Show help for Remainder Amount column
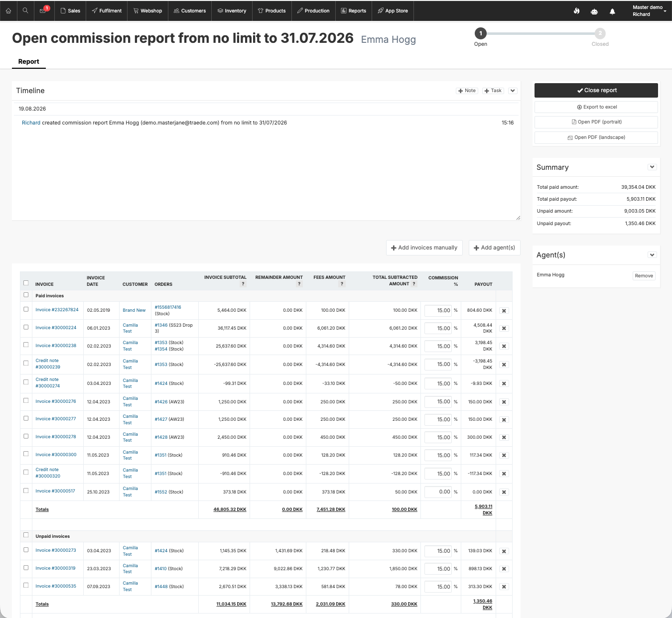This screenshot has width=672, height=618. pyautogui.click(x=299, y=284)
